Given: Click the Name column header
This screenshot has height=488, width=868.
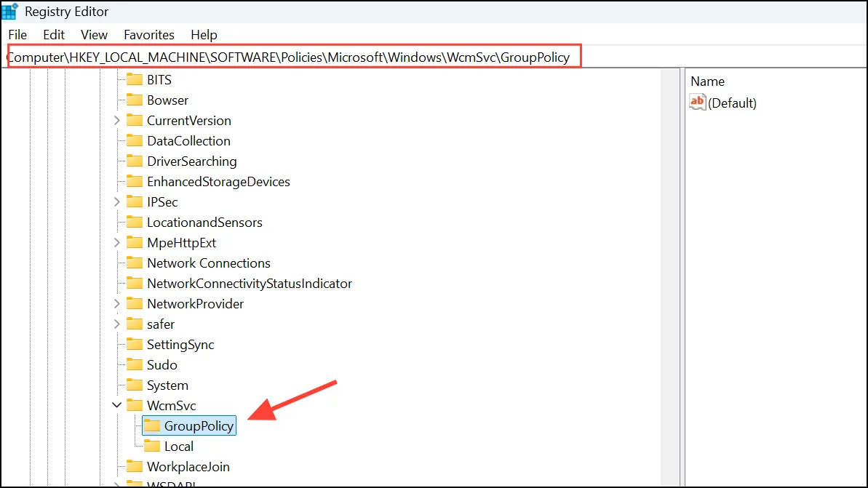Looking at the screenshot, I should (x=707, y=81).
